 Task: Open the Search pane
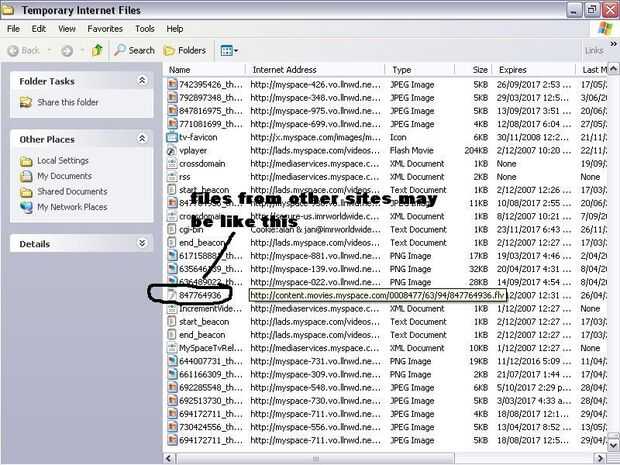pos(134,50)
